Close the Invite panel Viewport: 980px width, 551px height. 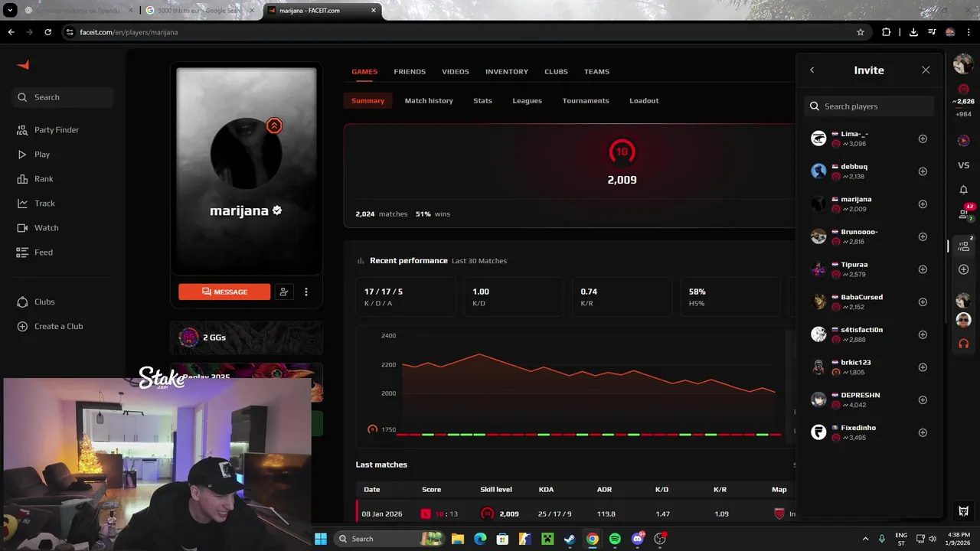coord(926,70)
